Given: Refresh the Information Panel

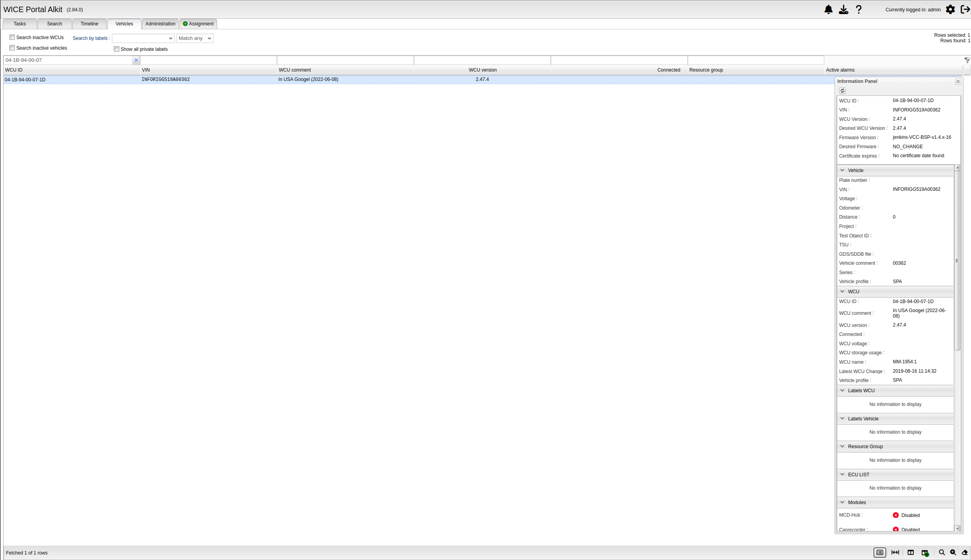Looking at the screenshot, I should click(x=842, y=91).
